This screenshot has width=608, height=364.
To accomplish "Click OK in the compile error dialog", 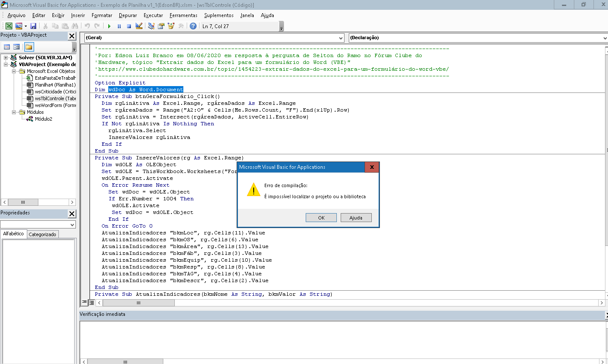I will pyautogui.click(x=321, y=218).
